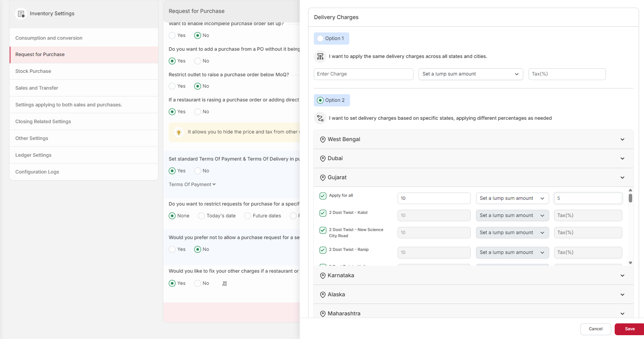This screenshot has height=339, width=644.
Task: Click the same-charges hierarchy icon under Option 1
Action: tap(320, 56)
